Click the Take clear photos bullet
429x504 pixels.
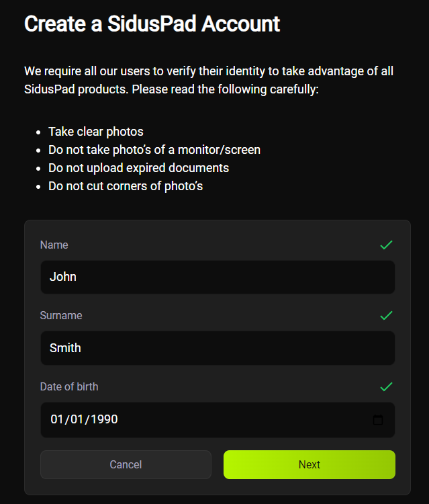click(96, 132)
